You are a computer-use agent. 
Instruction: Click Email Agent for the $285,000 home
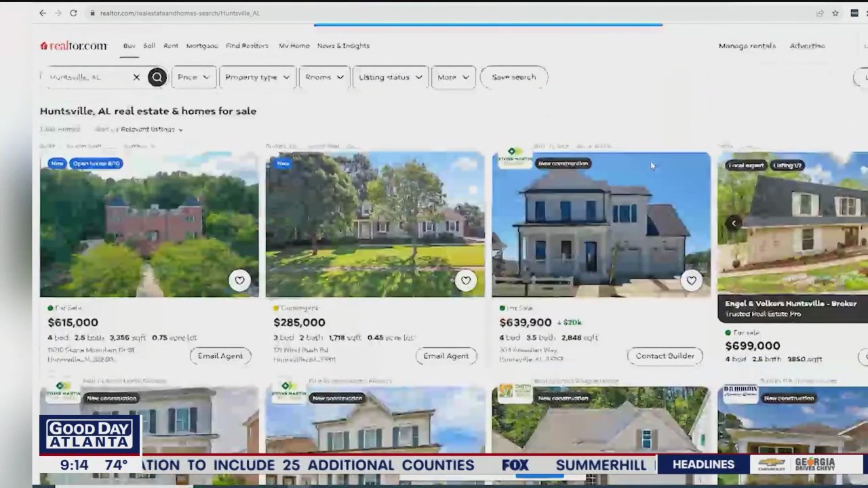pyautogui.click(x=446, y=356)
